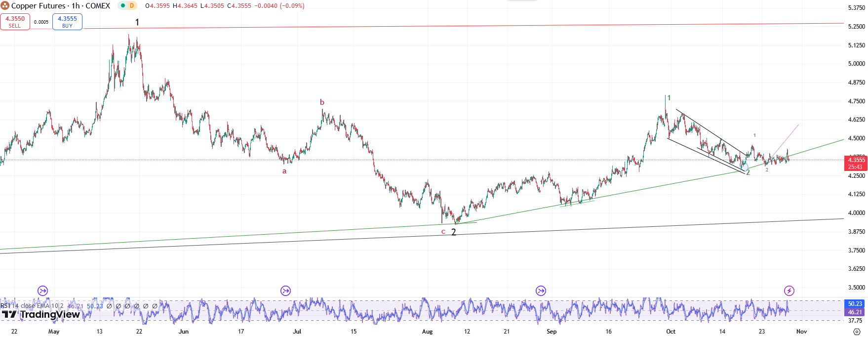Click the Nov label on time axis
Screen dimensions: 868x337
tap(801, 332)
